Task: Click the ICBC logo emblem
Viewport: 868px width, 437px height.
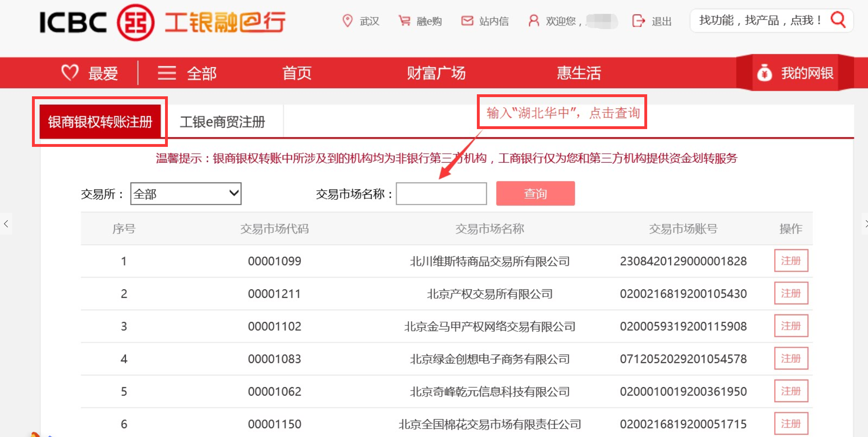Action: 136,22
